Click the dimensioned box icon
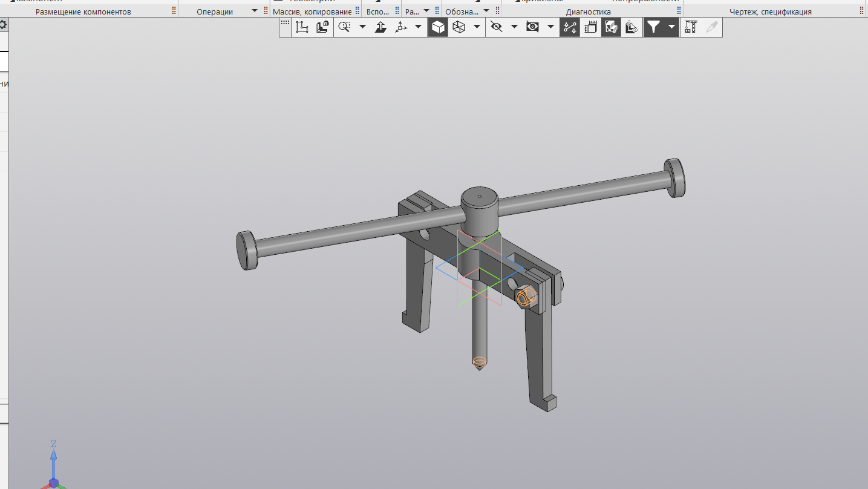Screen dimensions: 868x489 590,27
